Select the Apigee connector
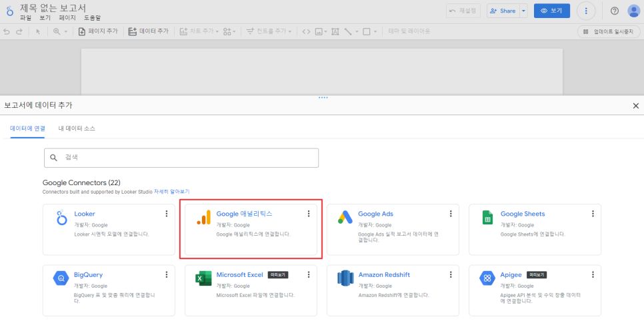644x321 pixels. (535, 290)
